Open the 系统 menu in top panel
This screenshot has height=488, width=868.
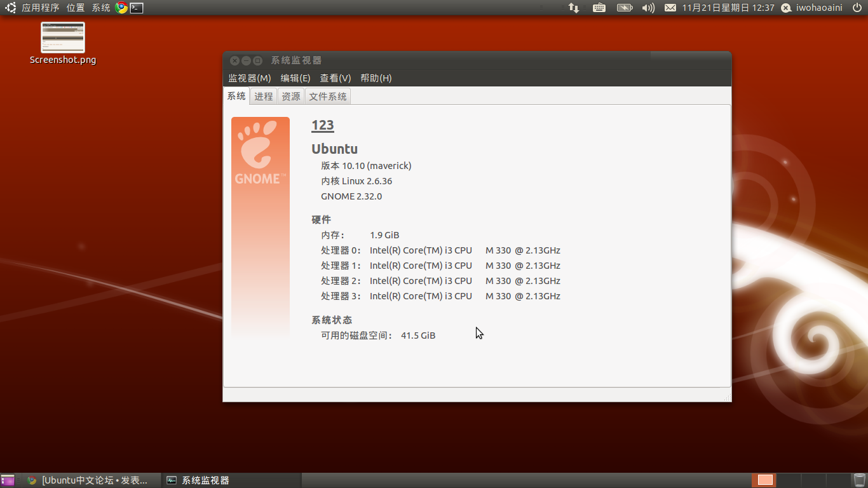[101, 8]
